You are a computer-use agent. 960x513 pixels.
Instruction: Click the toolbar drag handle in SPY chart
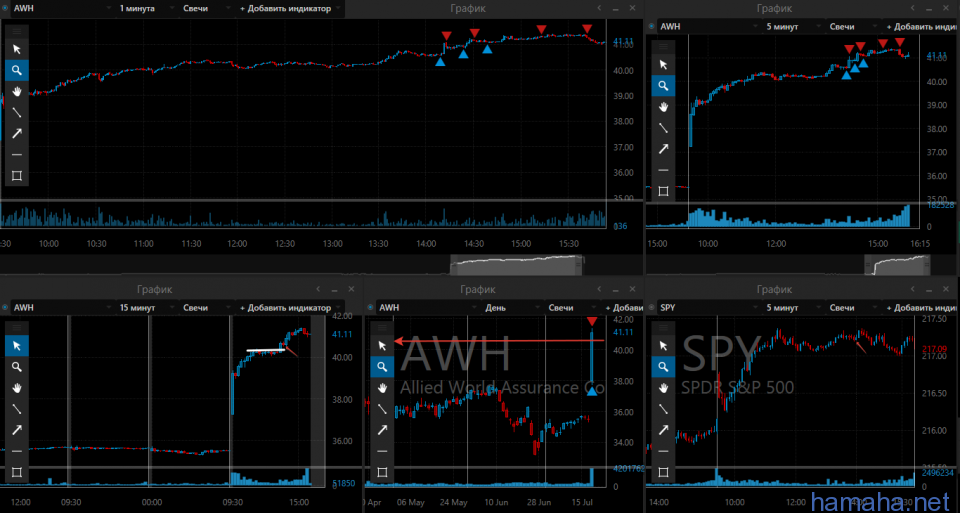coord(663,328)
